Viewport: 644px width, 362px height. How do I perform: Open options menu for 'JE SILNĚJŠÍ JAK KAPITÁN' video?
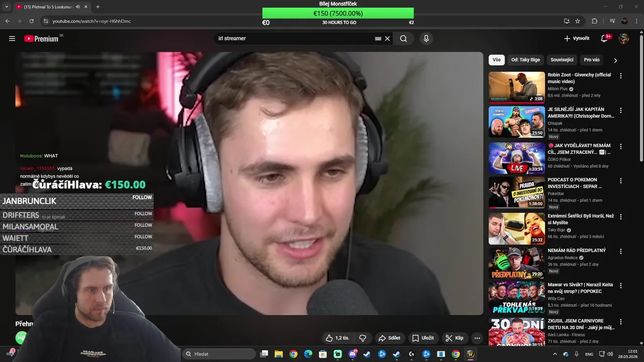point(620,110)
